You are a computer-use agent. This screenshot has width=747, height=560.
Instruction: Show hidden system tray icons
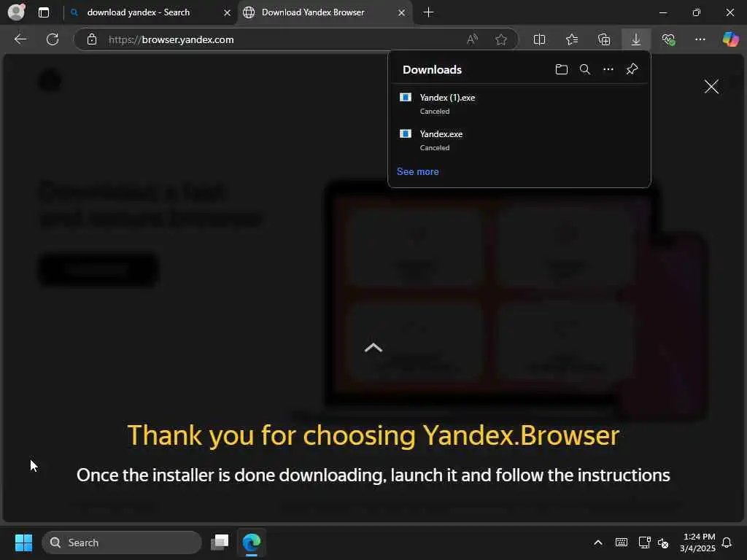[x=598, y=542]
